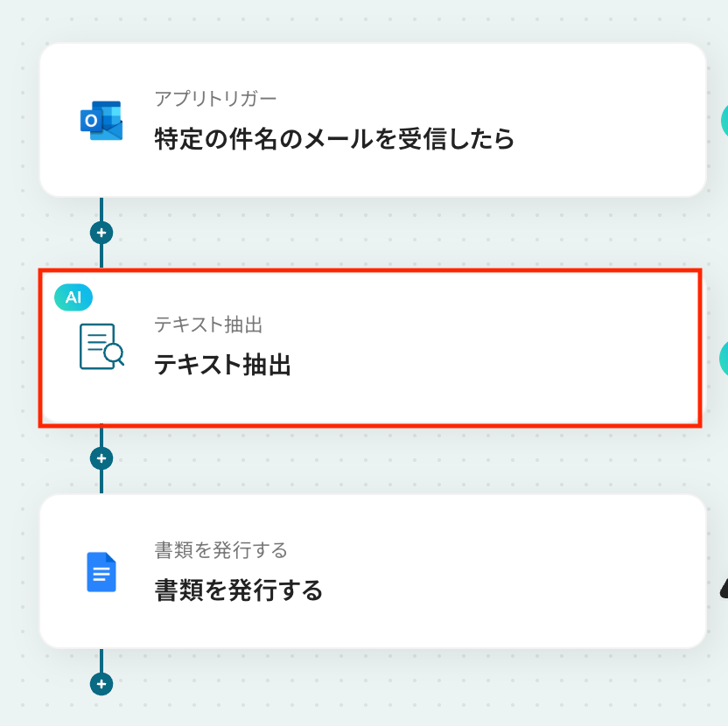
Task: Click the AI badge on text extraction card
Action: tap(73, 297)
